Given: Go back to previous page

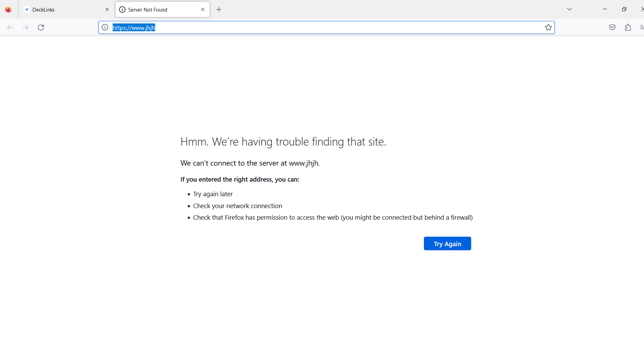Looking at the screenshot, I should [x=10, y=28].
